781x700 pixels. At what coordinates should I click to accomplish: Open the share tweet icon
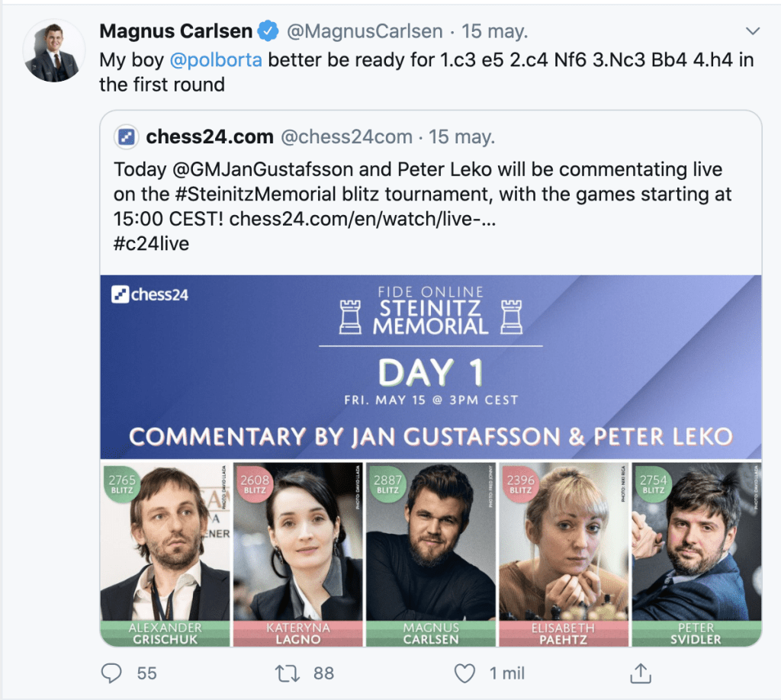click(641, 673)
